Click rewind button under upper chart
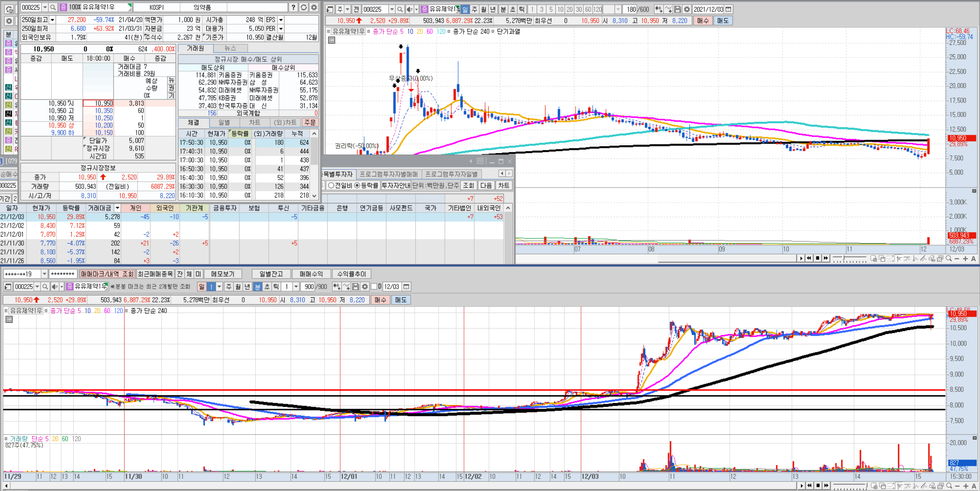 [809, 258]
